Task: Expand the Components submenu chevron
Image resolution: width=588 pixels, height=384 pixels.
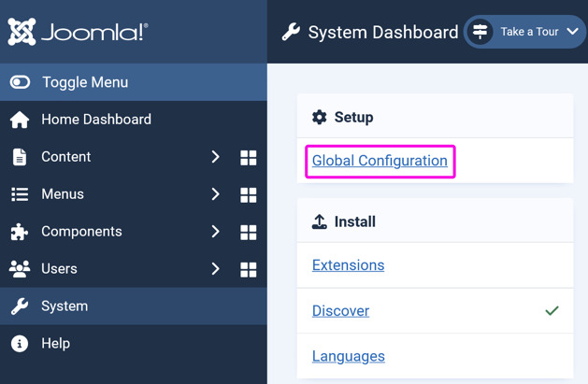Action: pos(215,232)
